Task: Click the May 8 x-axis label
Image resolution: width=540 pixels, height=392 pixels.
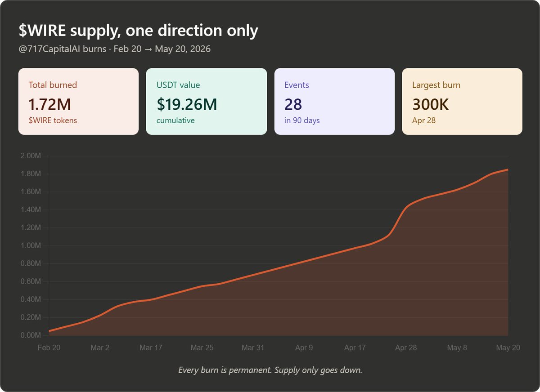Action: click(x=457, y=348)
